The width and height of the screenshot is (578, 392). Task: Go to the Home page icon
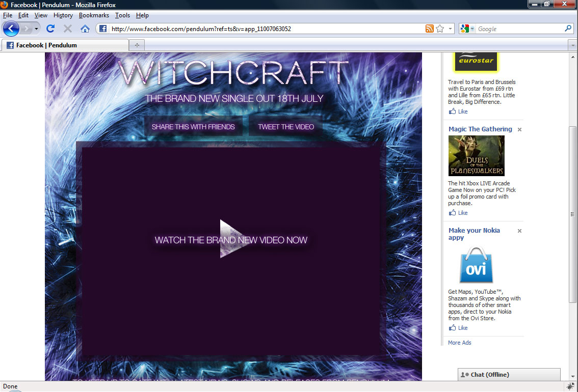[85, 29]
